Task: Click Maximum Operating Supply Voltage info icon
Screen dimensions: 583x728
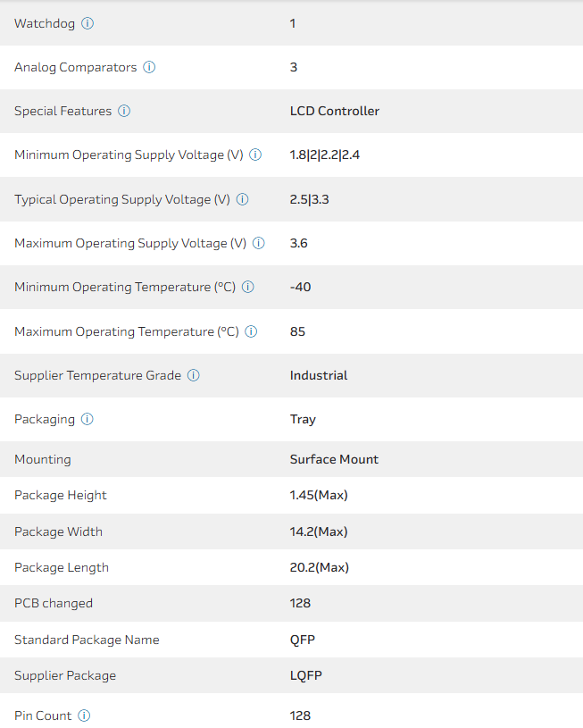Action: (259, 243)
